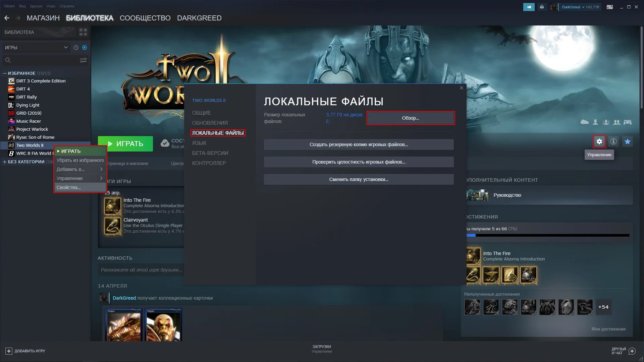Select Two Worlds II in the game list
This screenshot has width=644, height=362.
[x=30, y=145]
